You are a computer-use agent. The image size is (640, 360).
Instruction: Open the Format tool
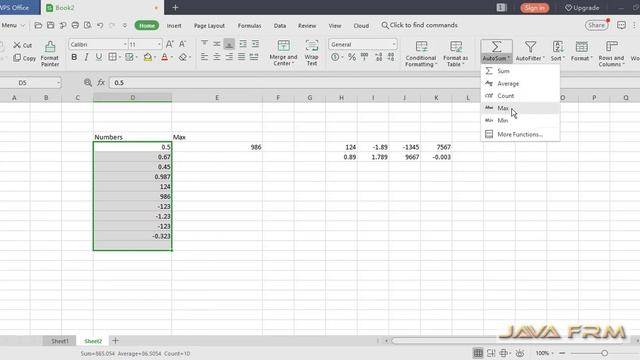581,51
